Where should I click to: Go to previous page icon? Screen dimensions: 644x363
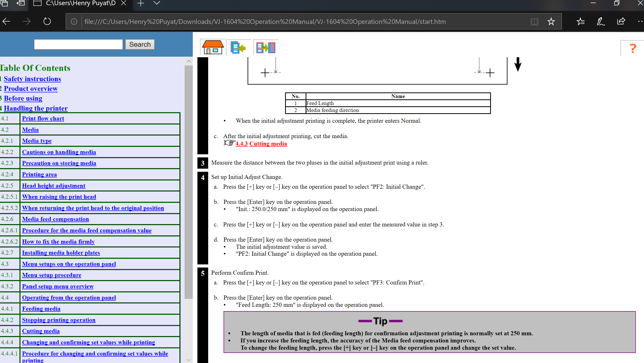(x=238, y=47)
